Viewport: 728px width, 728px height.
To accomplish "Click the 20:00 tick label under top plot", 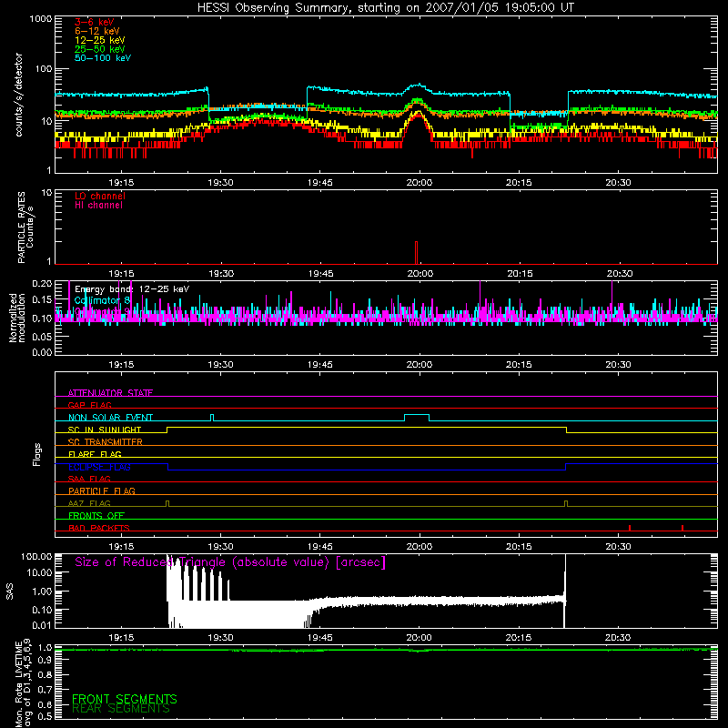I will pos(420,183).
